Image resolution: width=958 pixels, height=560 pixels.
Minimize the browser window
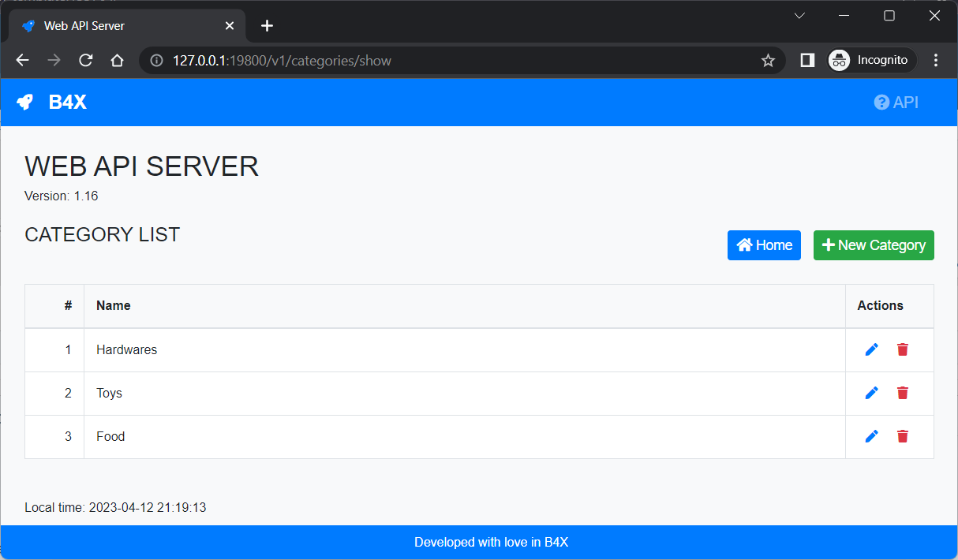(844, 16)
